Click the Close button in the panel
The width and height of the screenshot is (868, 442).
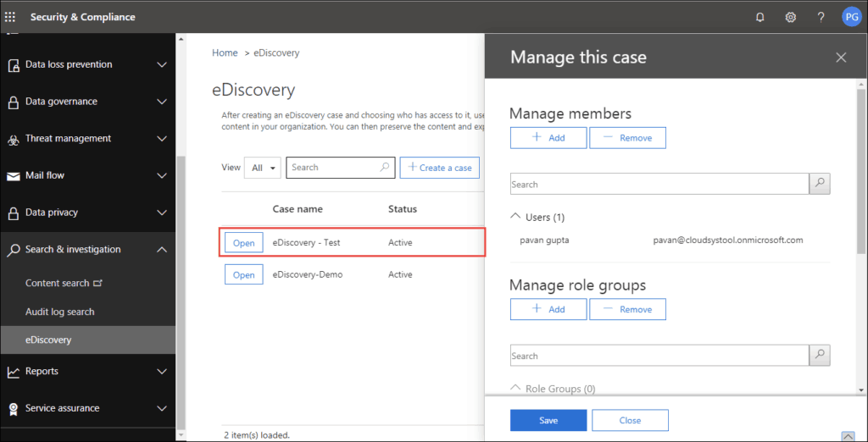click(x=630, y=421)
